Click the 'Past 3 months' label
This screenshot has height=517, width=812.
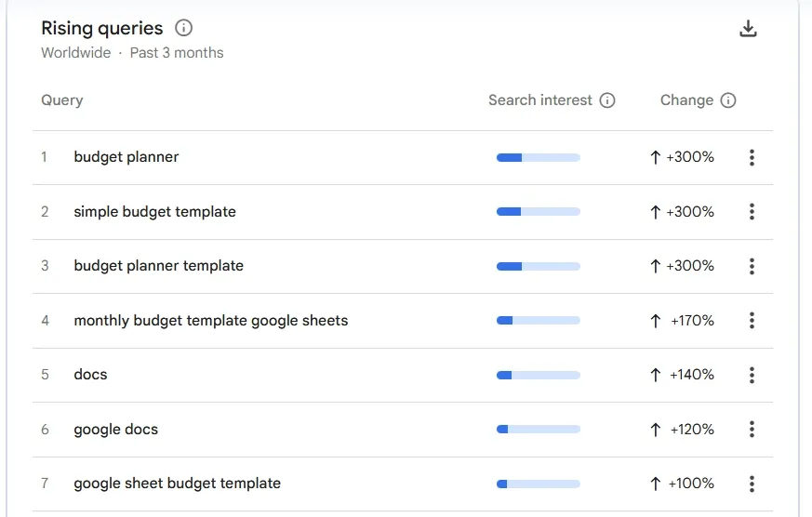coord(177,53)
